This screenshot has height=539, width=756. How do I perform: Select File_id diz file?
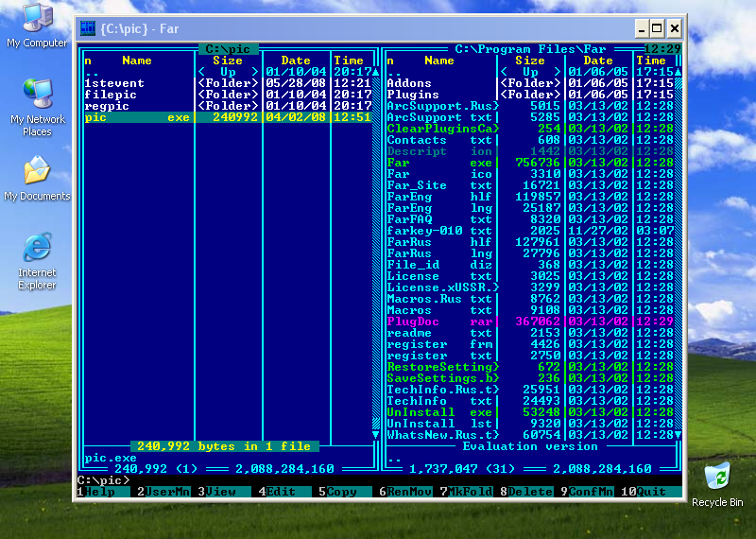coord(530,265)
